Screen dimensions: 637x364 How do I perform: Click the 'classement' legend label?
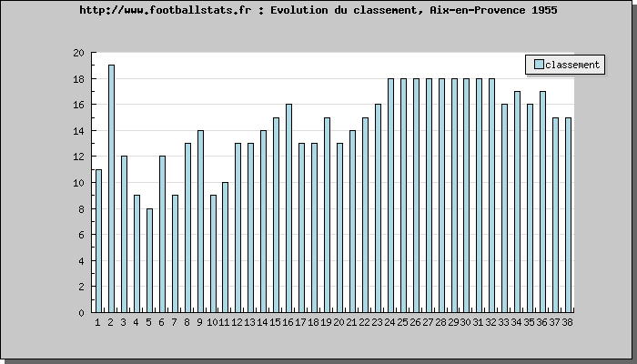(572, 65)
